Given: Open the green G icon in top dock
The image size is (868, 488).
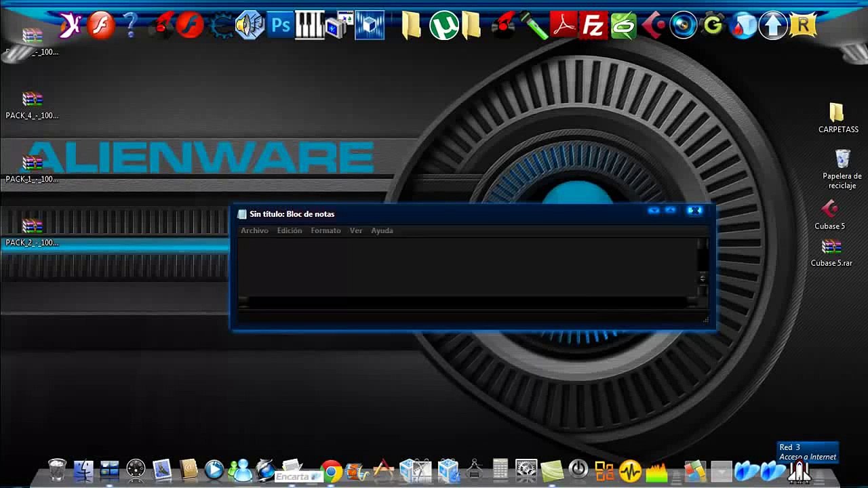Looking at the screenshot, I should (713, 26).
